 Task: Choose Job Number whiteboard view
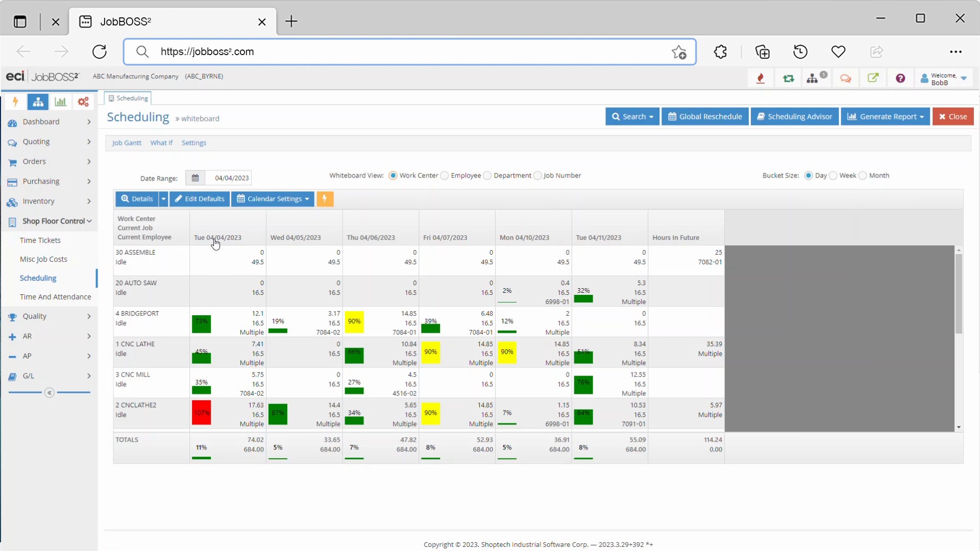tap(537, 176)
